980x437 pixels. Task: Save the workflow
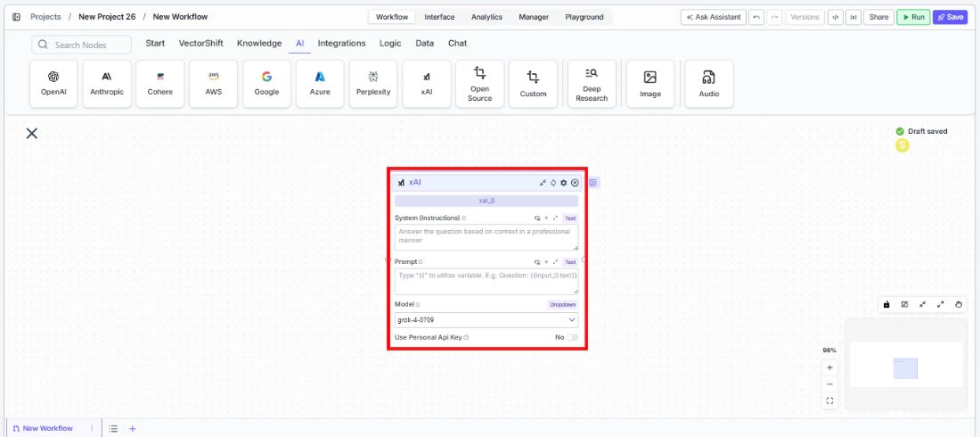click(x=950, y=17)
